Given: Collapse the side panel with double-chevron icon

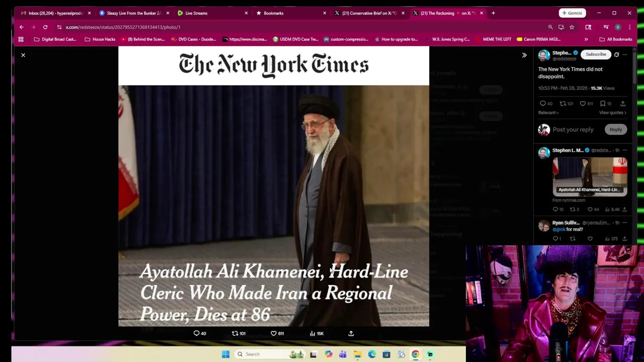Looking at the screenshot, I should coord(524,55).
